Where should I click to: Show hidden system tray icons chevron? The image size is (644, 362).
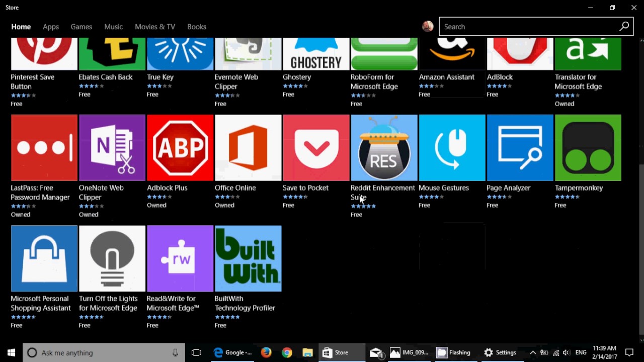[533, 352]
